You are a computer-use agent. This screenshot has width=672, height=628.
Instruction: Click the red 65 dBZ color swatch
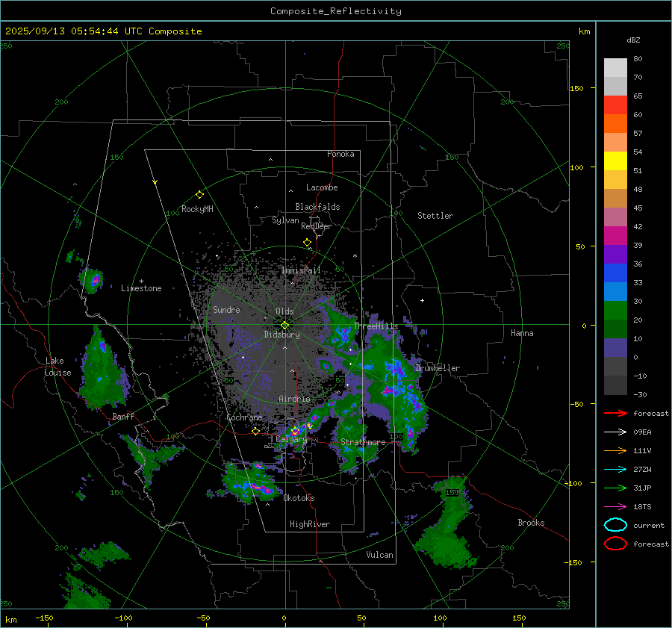(615, 105)
